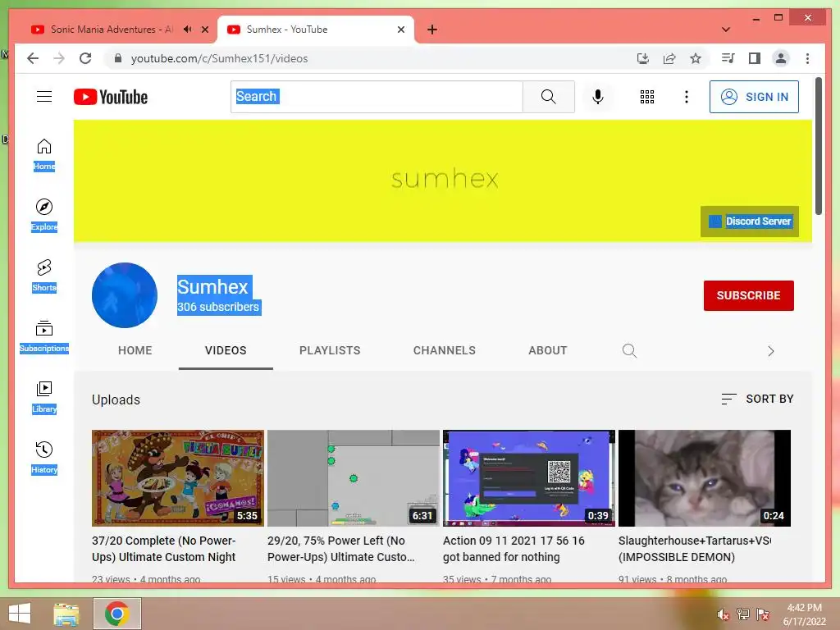Click the page vertical scrollbar
Screen dimensions: 840x630
point(818,146)
